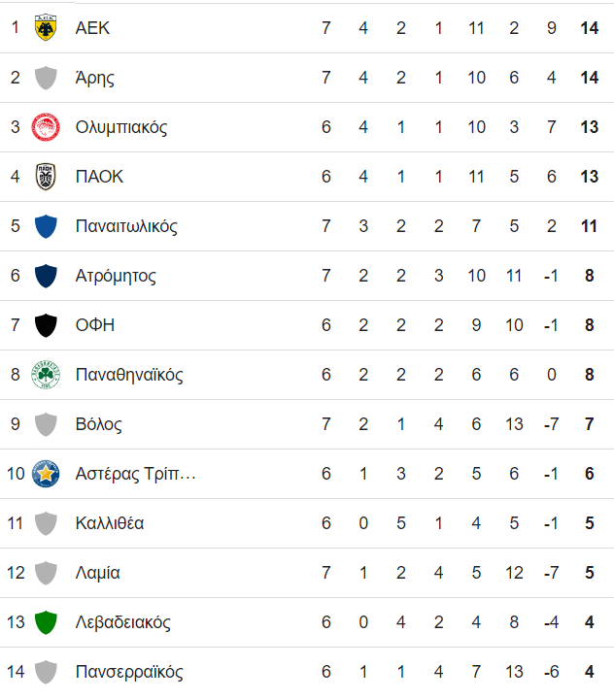Select the Παναθηναϊκός team name

129,375
